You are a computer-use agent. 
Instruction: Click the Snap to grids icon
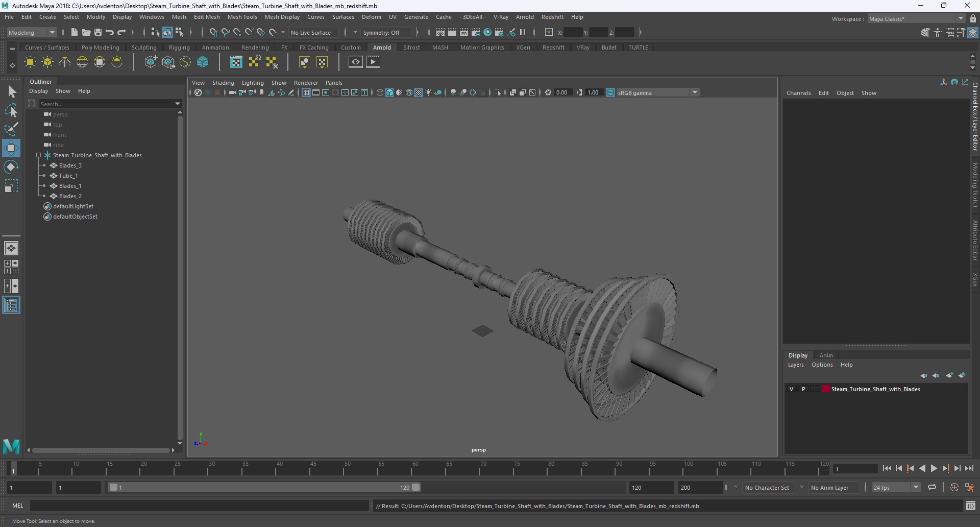[214, 32]
